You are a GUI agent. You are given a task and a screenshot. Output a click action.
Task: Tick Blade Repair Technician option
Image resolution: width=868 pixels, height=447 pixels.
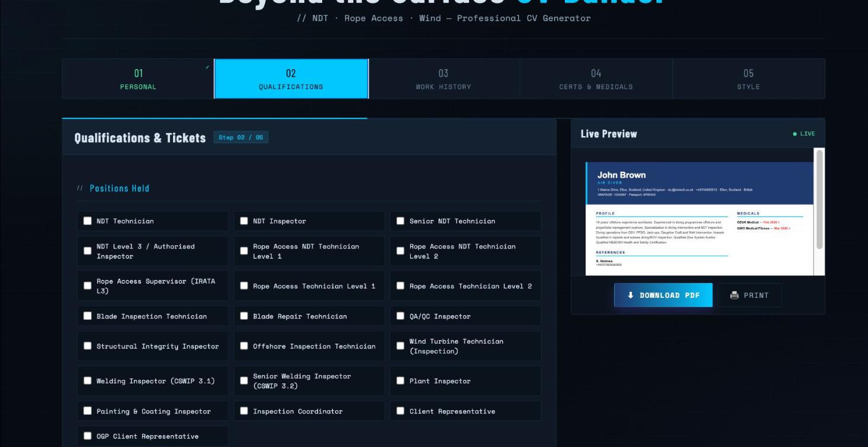coord(244,316)
